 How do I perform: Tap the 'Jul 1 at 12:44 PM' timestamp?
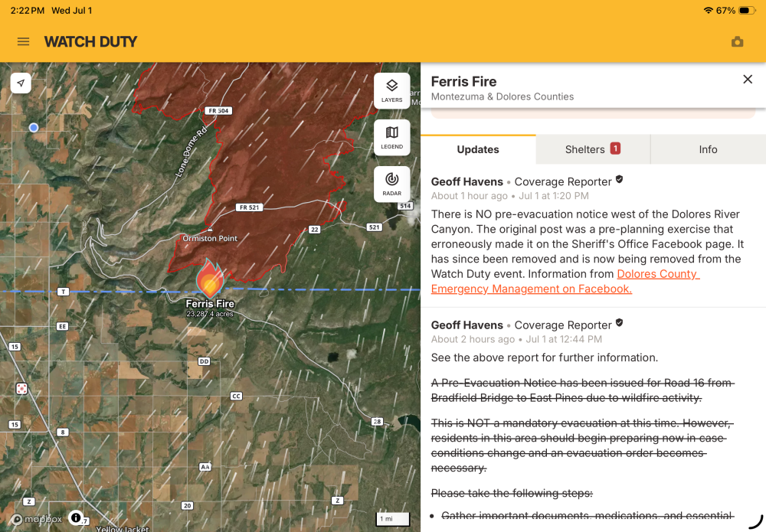564,339
